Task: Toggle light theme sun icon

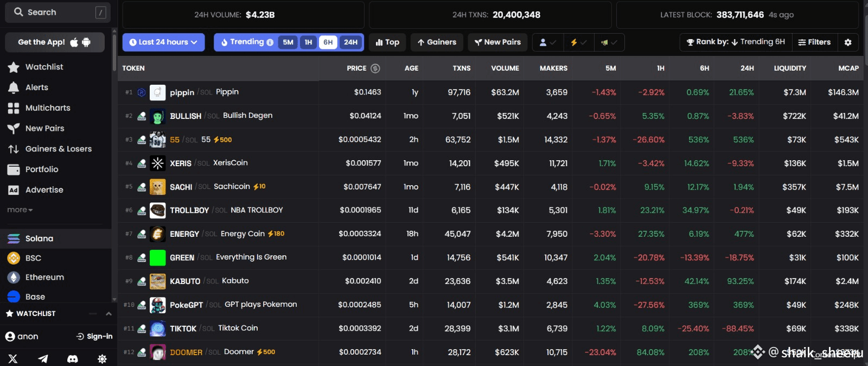Action: (x=102, y=358)
